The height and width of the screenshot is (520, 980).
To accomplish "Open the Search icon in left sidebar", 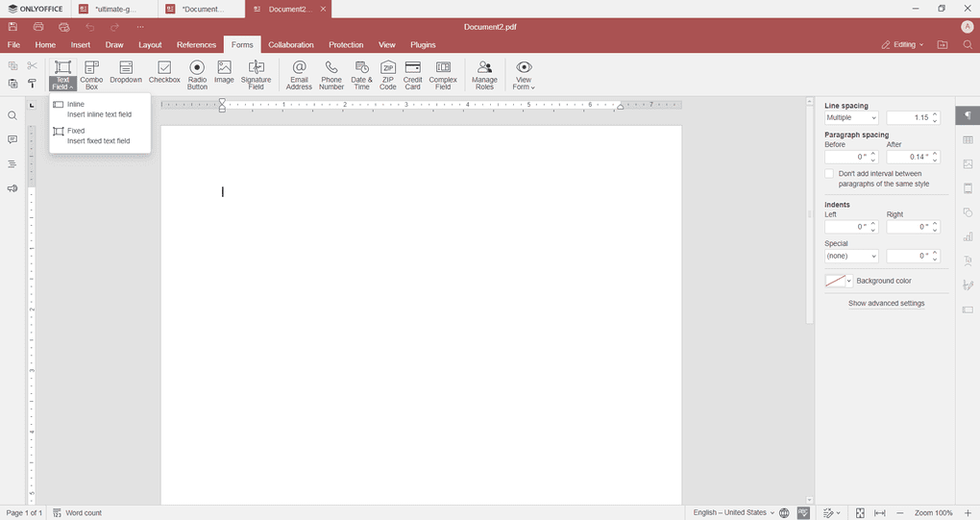I will click(12, 115).
